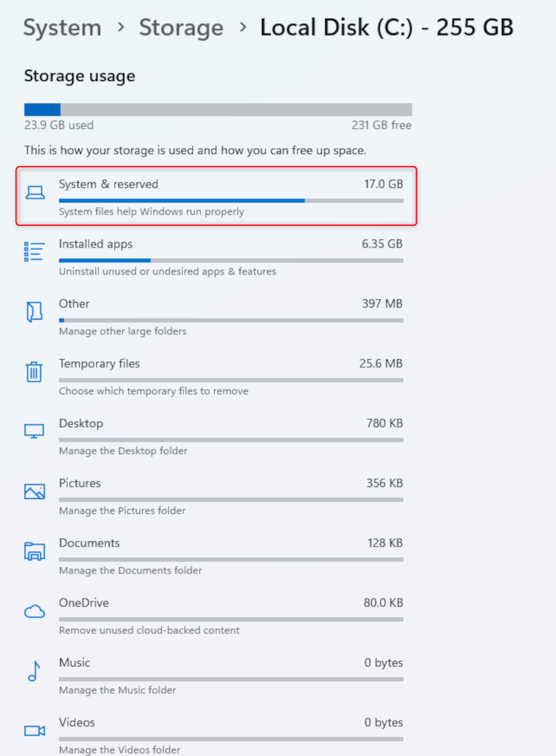Click the Installed apps usage bar
Screen dimensions: 556x756
click(230, 260)
